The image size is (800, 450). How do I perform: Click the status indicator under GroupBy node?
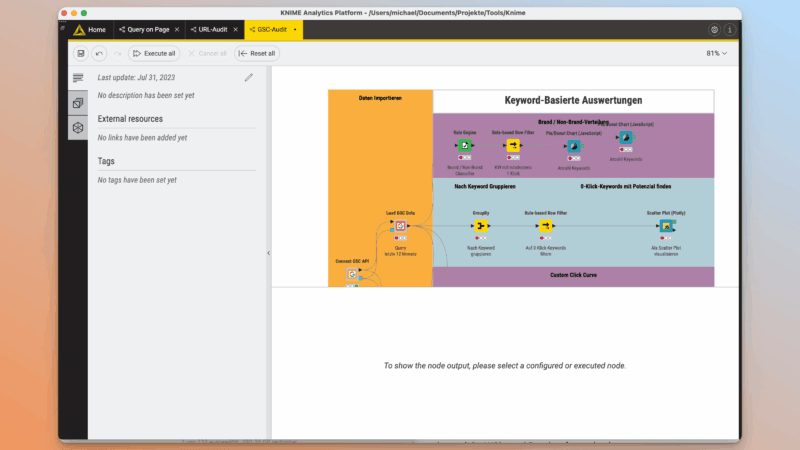click(481, 238)
